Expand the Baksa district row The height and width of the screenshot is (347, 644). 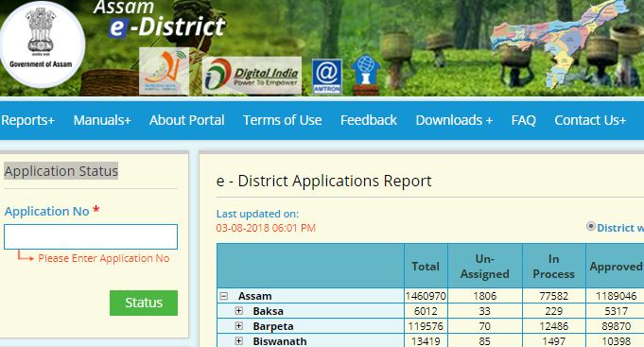click(x=239, y=311)
